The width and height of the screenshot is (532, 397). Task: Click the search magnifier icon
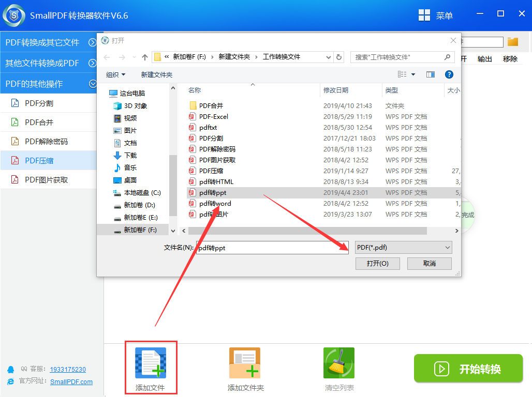(448, 57)
